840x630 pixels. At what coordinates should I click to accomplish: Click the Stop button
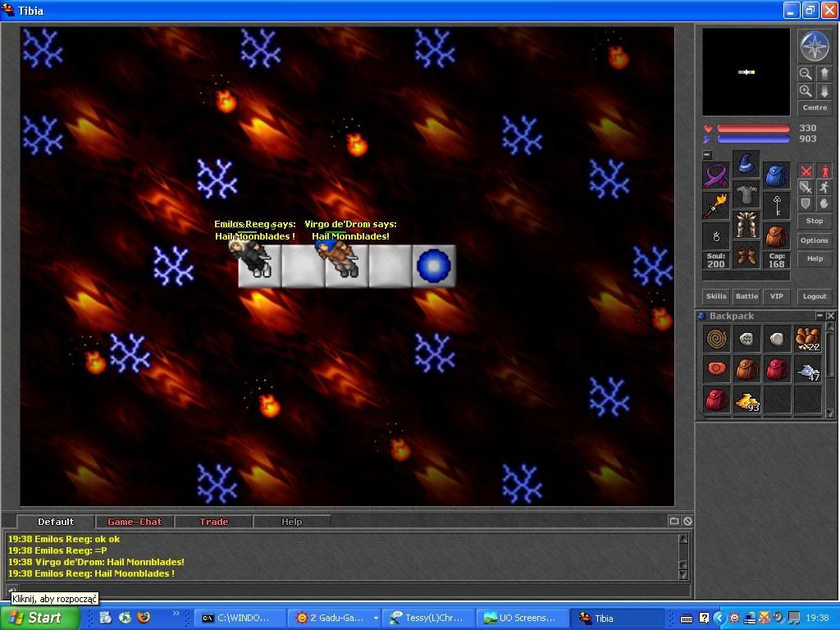pyautogui.click(x=815, y=221)
